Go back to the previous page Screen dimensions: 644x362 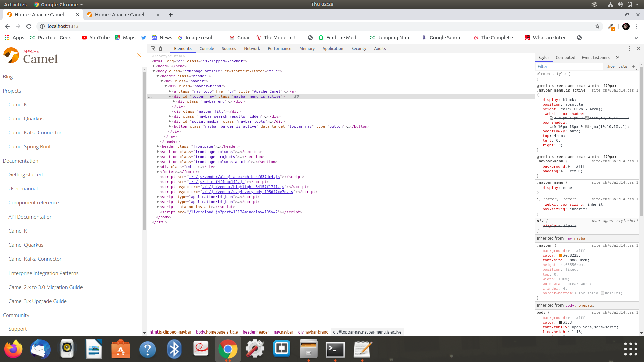(x=7, y=26)
